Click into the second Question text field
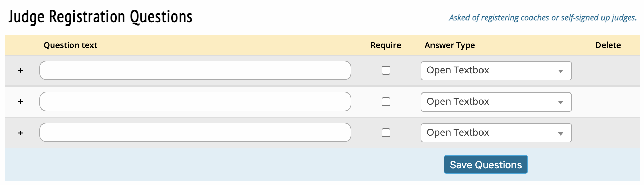The image size is (644, 185). click(195, 102)
